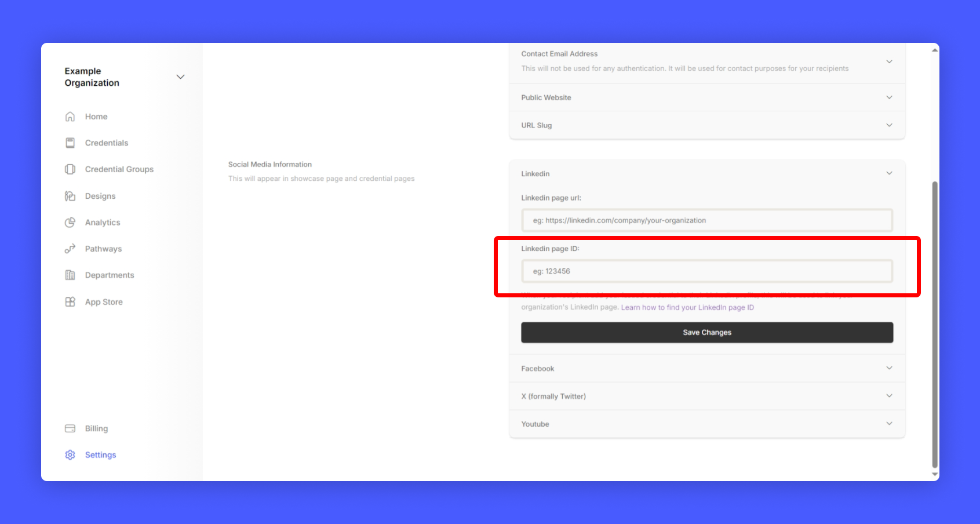Click the Home icon in sidebar
The height and width of the screenshot is (524, 980).
(70, 117)
